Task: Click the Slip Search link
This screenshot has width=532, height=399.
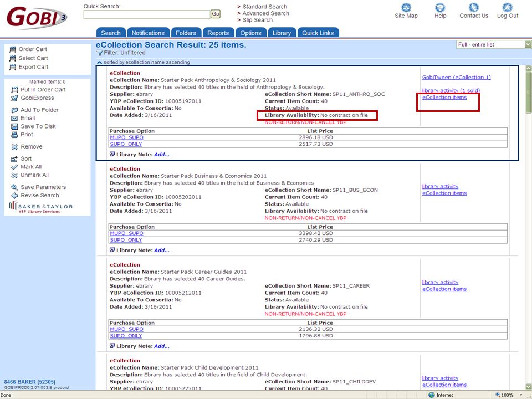Action: pyautogui.click(x=258, y=20)
